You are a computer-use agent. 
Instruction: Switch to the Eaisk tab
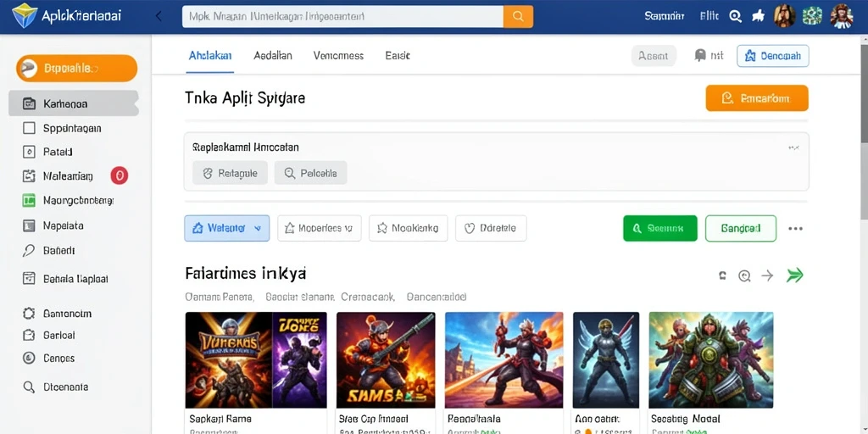(x=398, y=55)
